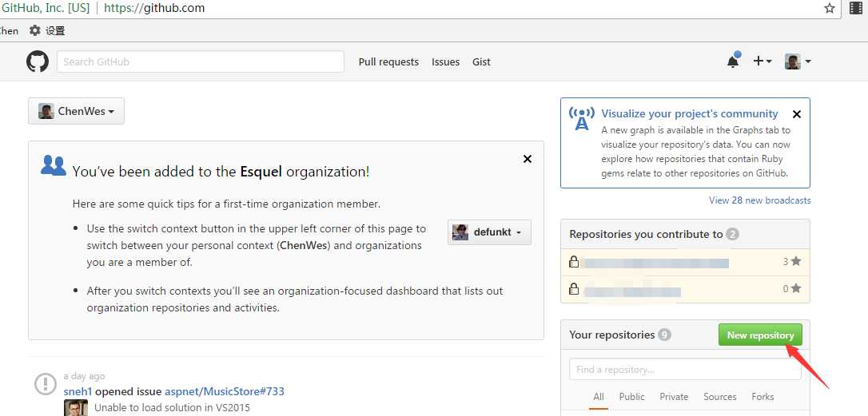Open the user avatar menu
Image resolution: width=868 pixels, height=416 pixels.
(798, 61)
